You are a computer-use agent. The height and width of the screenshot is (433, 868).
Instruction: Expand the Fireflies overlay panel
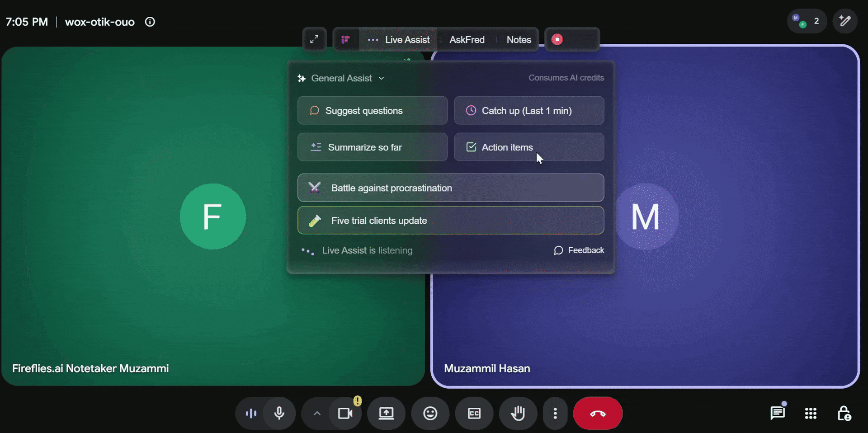click(314, 39)
